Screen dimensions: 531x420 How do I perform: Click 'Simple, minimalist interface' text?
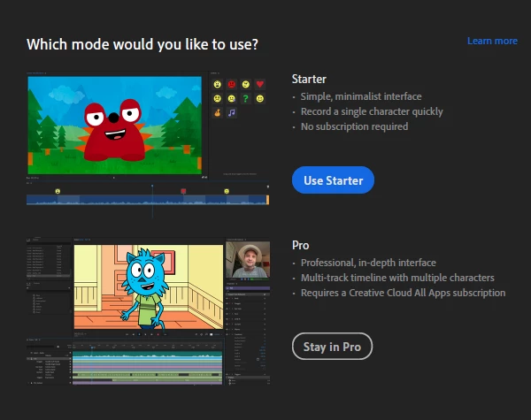pos(361,96)
